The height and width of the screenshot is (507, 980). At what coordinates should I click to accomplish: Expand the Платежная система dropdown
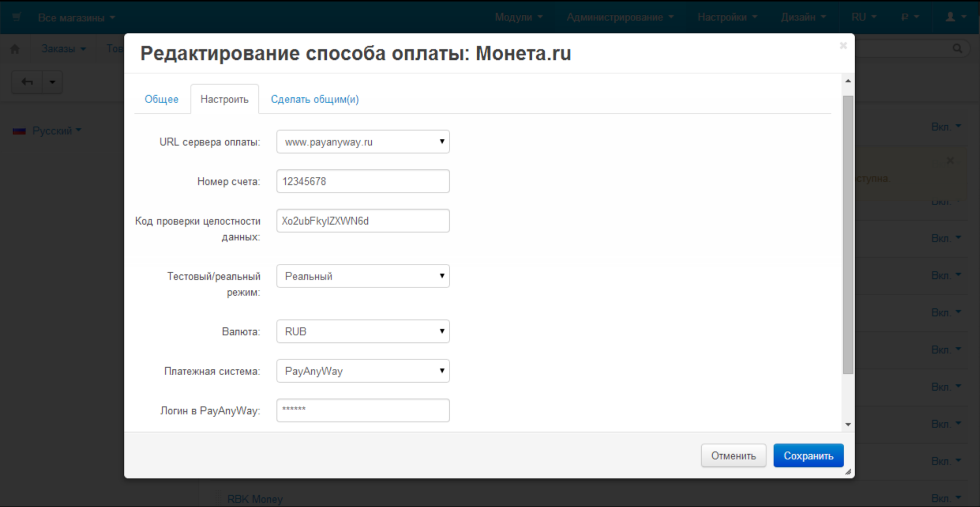pos(363,371)
